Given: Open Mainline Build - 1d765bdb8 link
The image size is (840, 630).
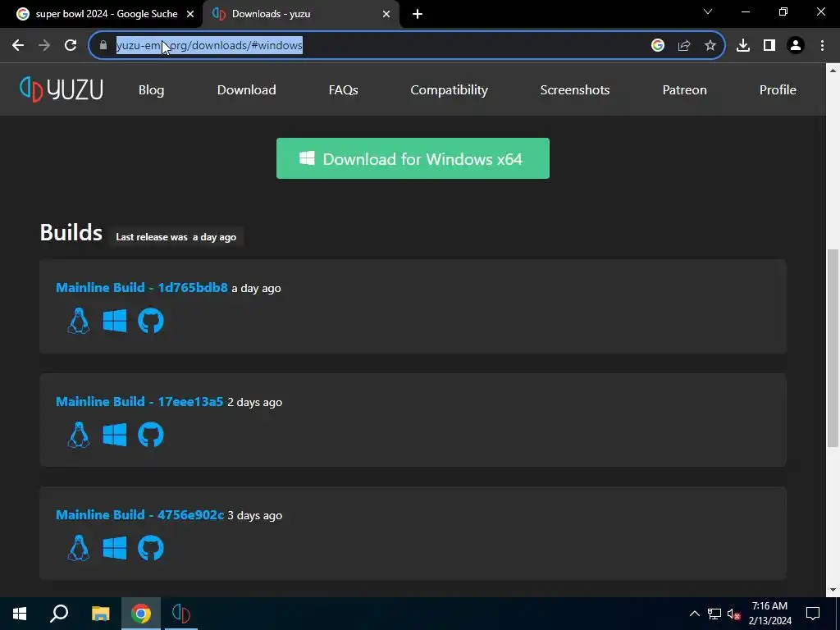Looking at the screenshot, I should [x=141, y=288].
